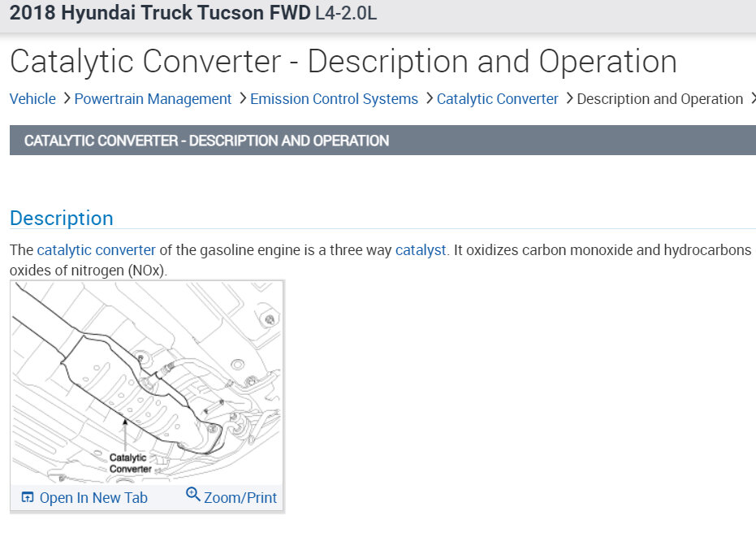Screen dimensions: 756x537
Task: Click the Description section heading
Action: [x=62, y=218]
